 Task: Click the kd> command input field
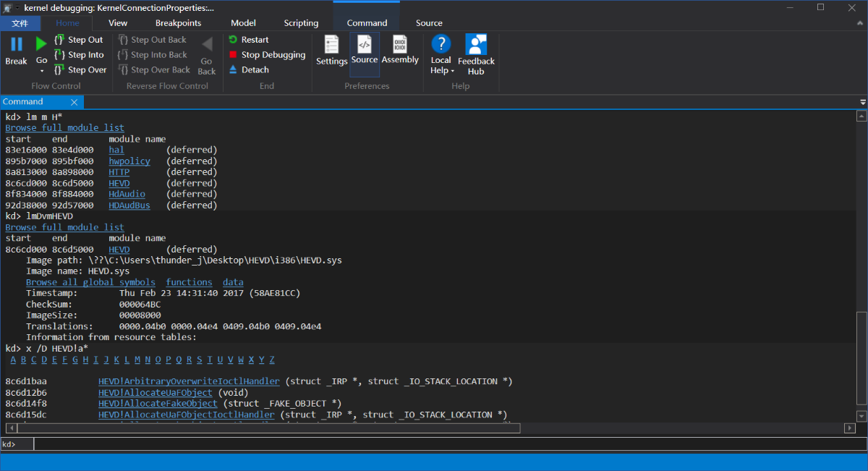click(x=450, y=444)
